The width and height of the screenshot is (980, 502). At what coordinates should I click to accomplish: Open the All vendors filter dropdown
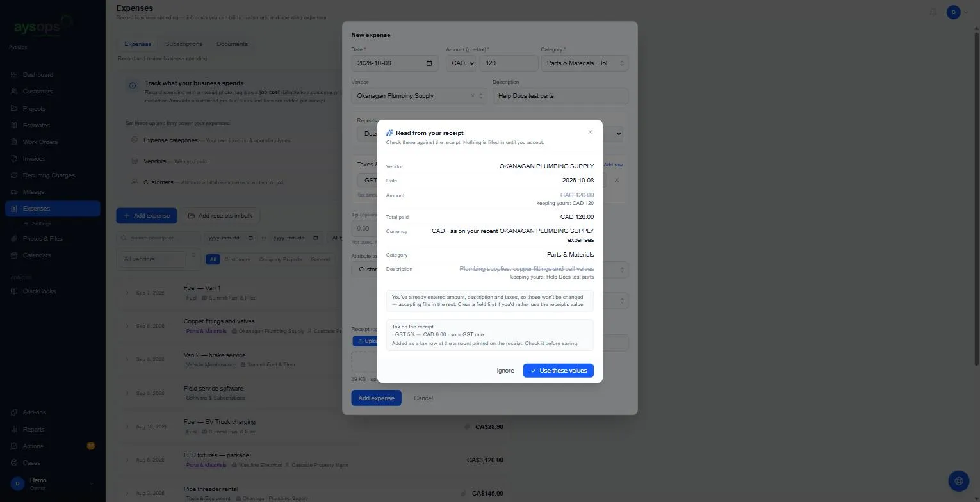click(159, 259)
